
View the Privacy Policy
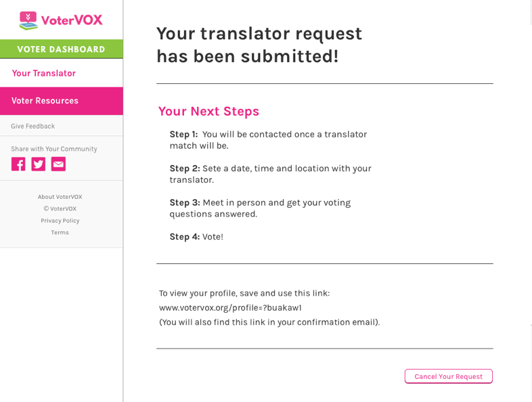click(60, 221)
